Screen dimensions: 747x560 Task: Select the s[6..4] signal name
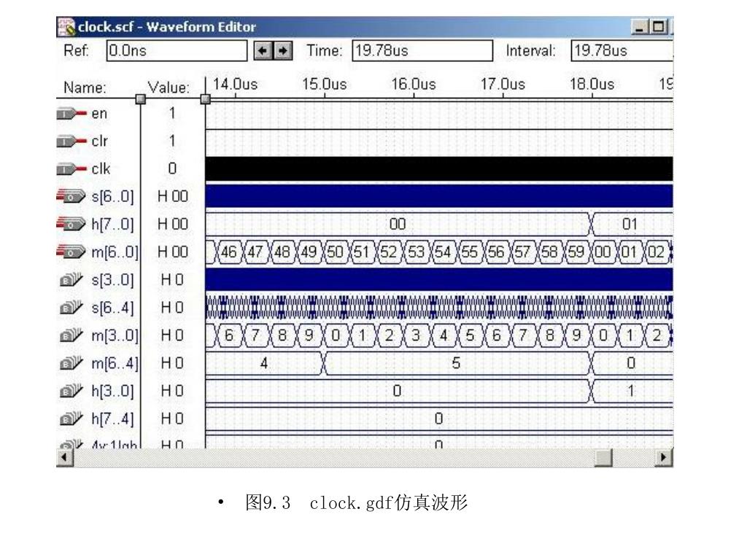pyautogui.click(x=113, y=308)
